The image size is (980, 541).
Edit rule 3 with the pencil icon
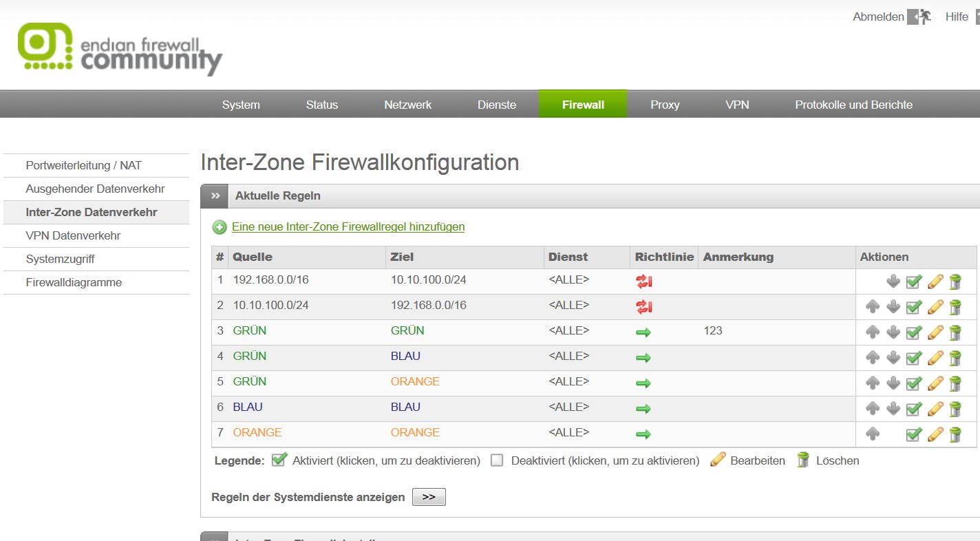(x=935, y=332)
